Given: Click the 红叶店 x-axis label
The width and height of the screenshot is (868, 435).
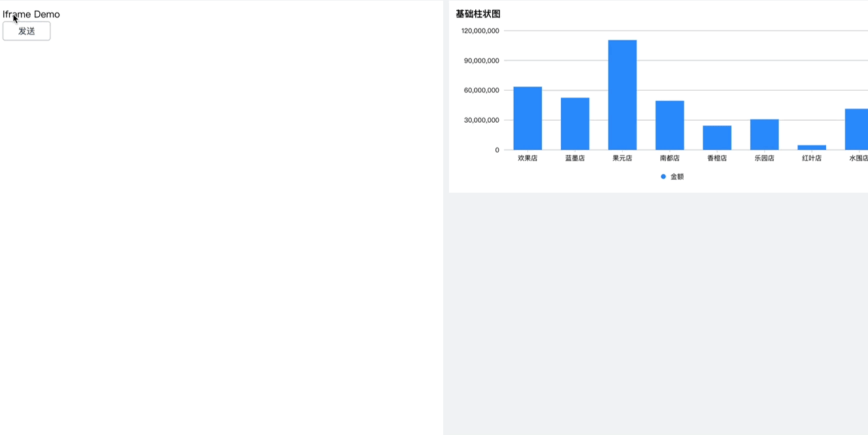Looking at the screenshot, I should coord(811,157).
